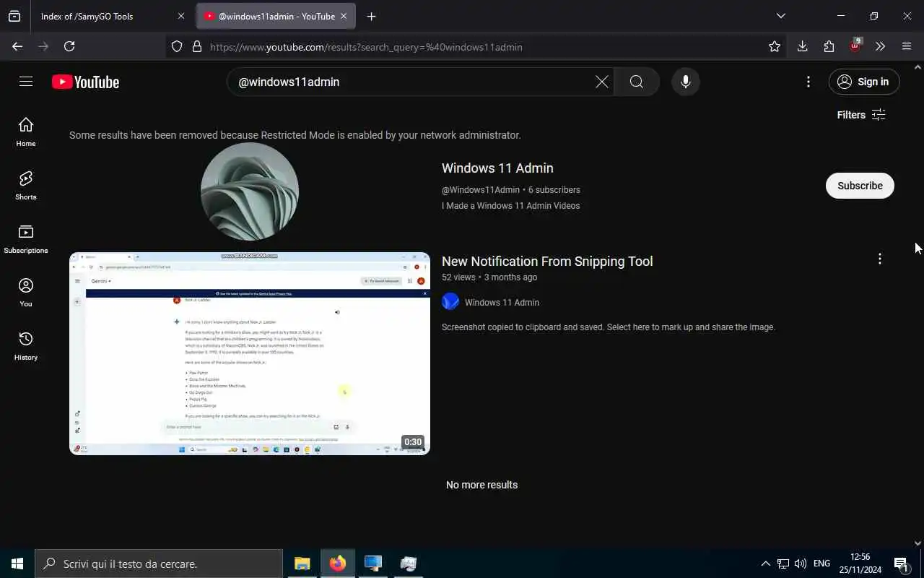
Task: Open Firefox extensions puzzle icon
Action: click(829, 46)
